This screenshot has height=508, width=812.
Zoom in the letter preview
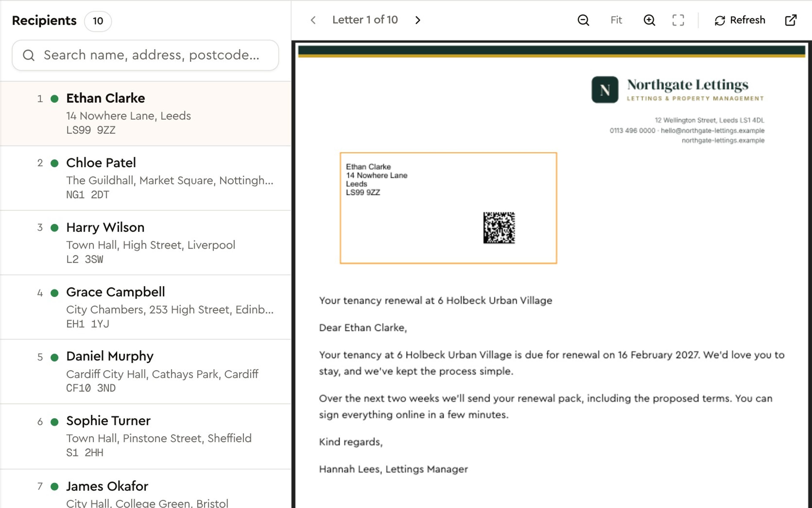tap(649, 20)
